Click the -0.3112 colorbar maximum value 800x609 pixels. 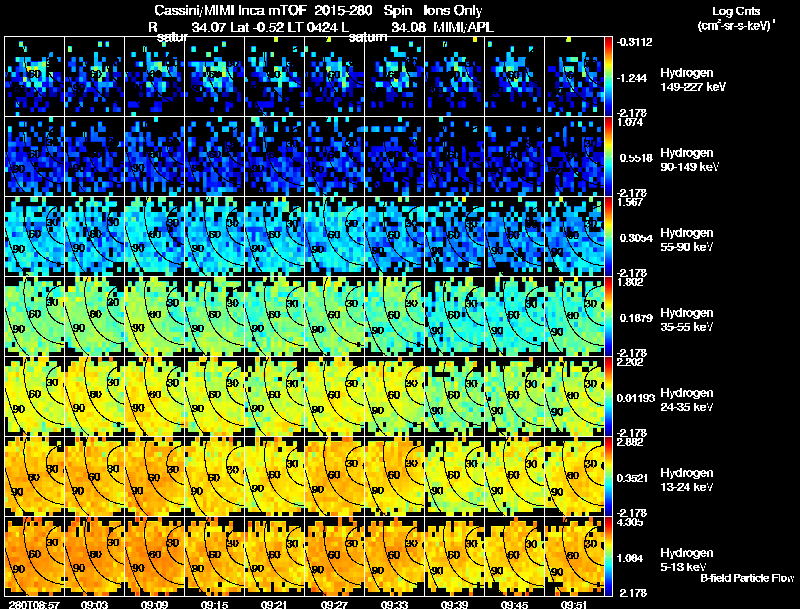click(x=634, y=42)
